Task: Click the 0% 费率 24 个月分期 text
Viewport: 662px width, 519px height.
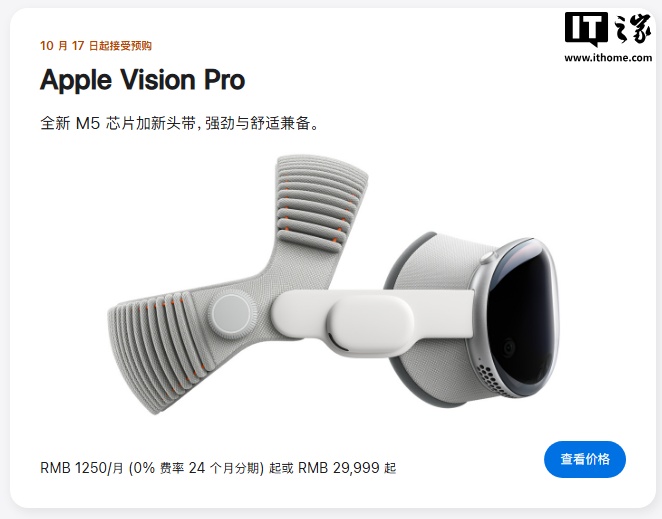Action: [x=196, y=468]
